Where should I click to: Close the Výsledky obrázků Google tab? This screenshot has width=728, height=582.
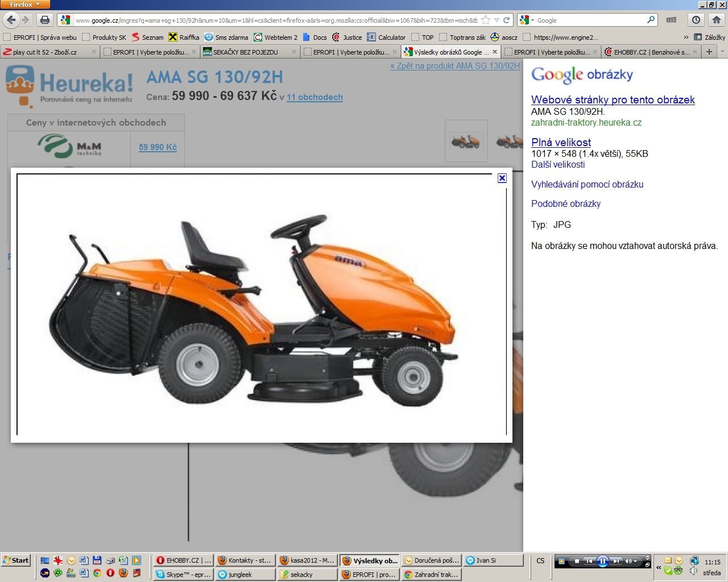(495, 52)
